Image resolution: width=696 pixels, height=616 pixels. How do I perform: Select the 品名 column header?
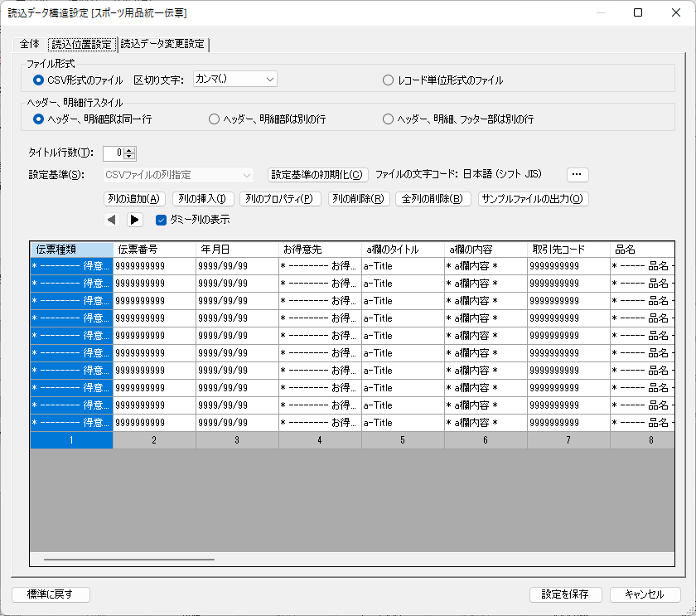(x=643, y=250)
